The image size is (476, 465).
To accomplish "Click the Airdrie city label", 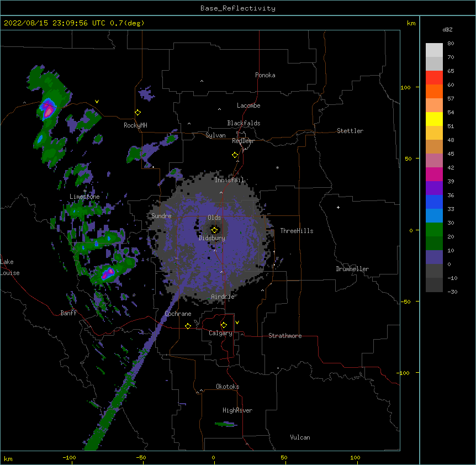I will (x=223, y=297).
